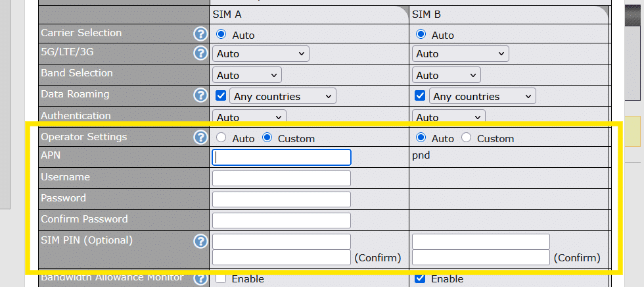Open the SIM B Authentication dropdown
Viewport: 644px width, 287px height.
tap(448, 117)
